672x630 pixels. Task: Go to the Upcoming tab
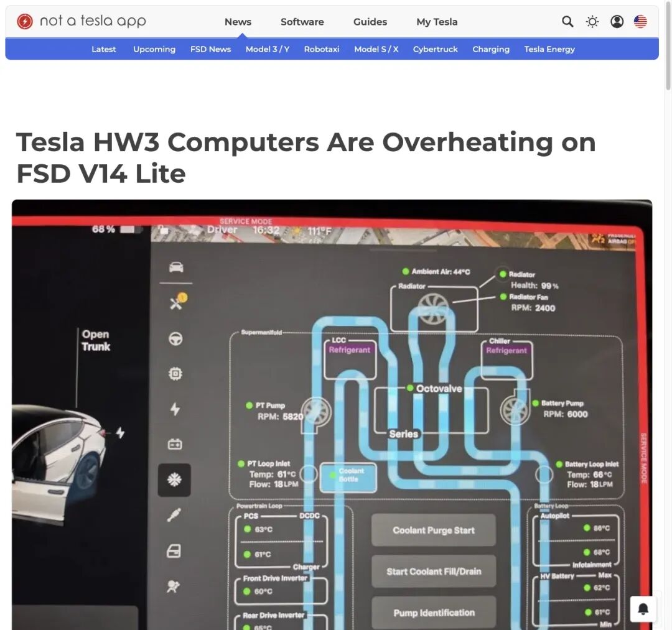(154, 49)
